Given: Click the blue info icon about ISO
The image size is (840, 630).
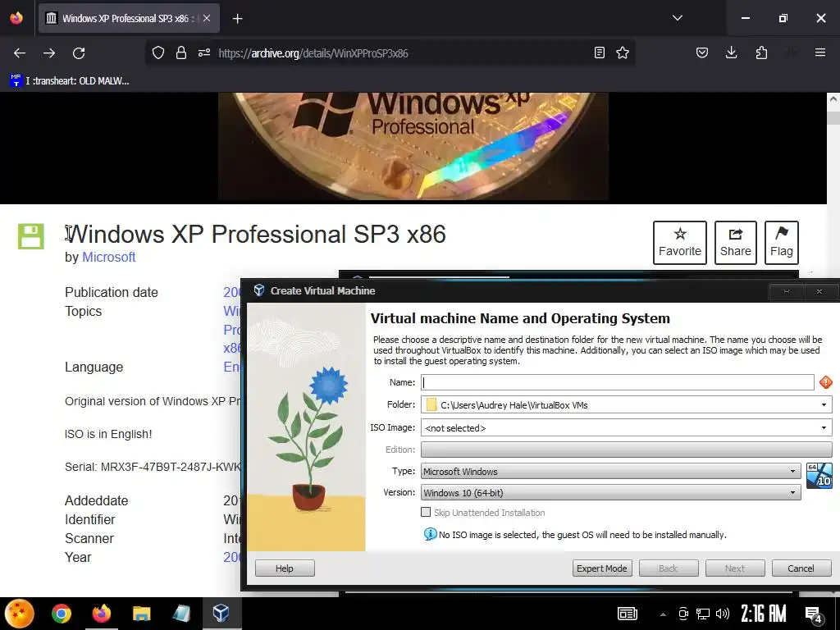Looking at the screenshot, I should point(430,534).
